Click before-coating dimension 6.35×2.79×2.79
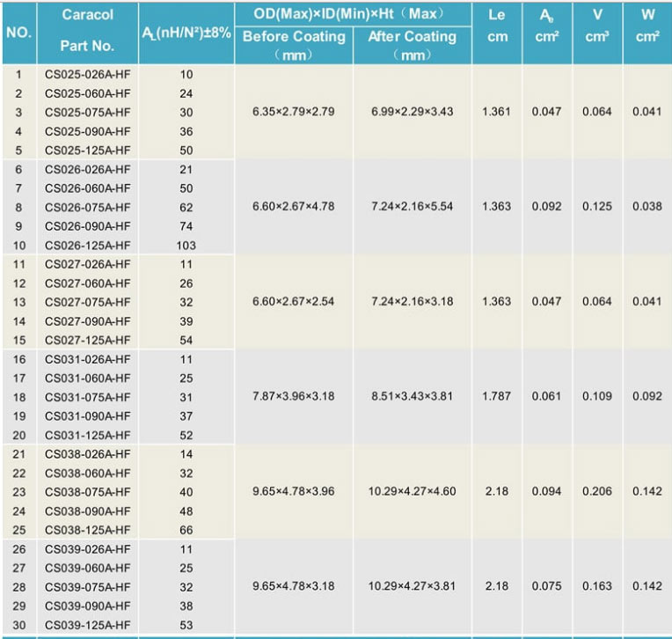 (x=294, y=112)
